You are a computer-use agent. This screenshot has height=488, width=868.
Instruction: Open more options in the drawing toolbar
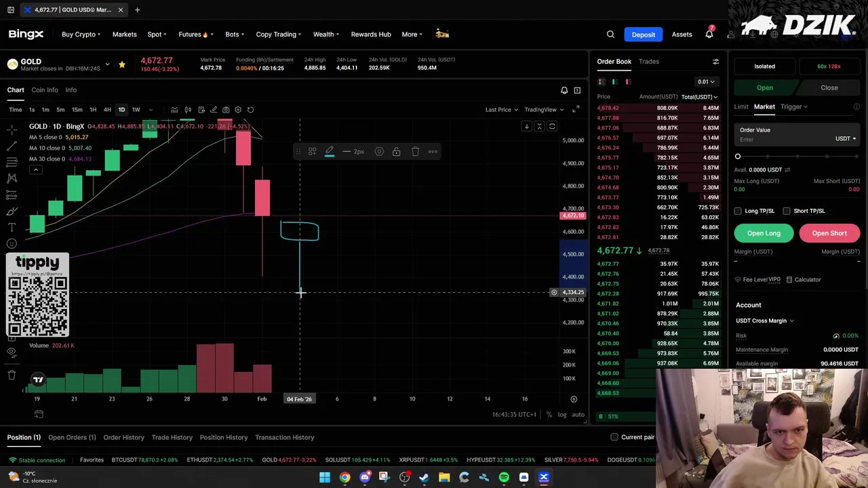(433, 152)
